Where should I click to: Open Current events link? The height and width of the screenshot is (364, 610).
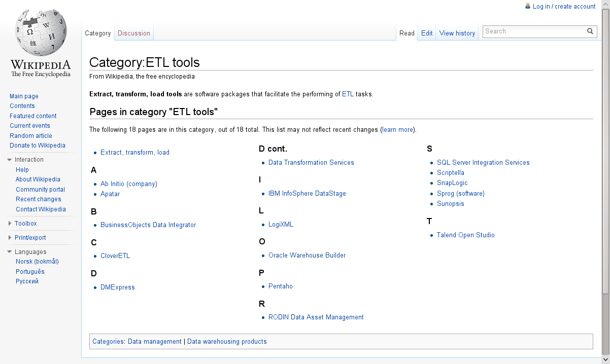click(x=30, y=126)
